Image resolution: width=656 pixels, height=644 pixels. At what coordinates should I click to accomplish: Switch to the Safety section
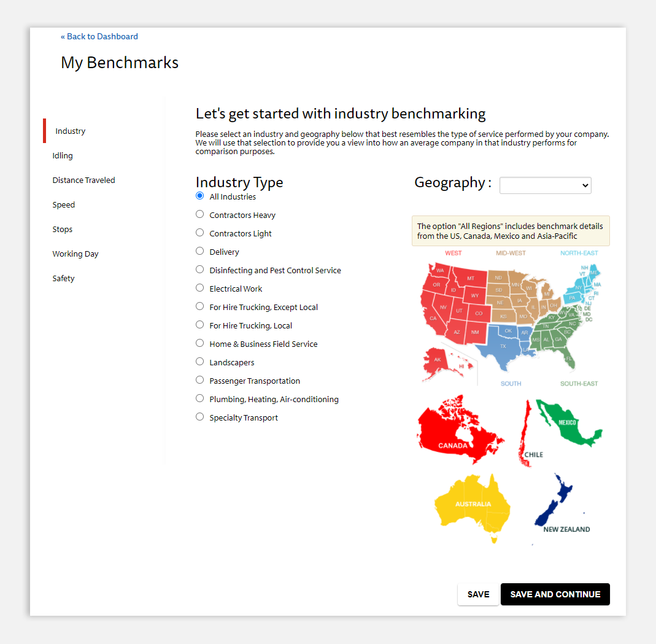63,278
